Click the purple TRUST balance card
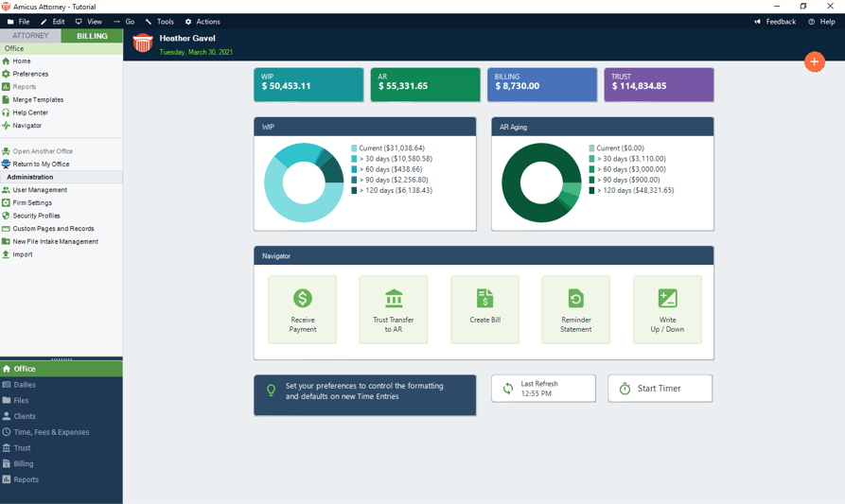This screenshot has width=845, height=504. click(x=659, y=84)
